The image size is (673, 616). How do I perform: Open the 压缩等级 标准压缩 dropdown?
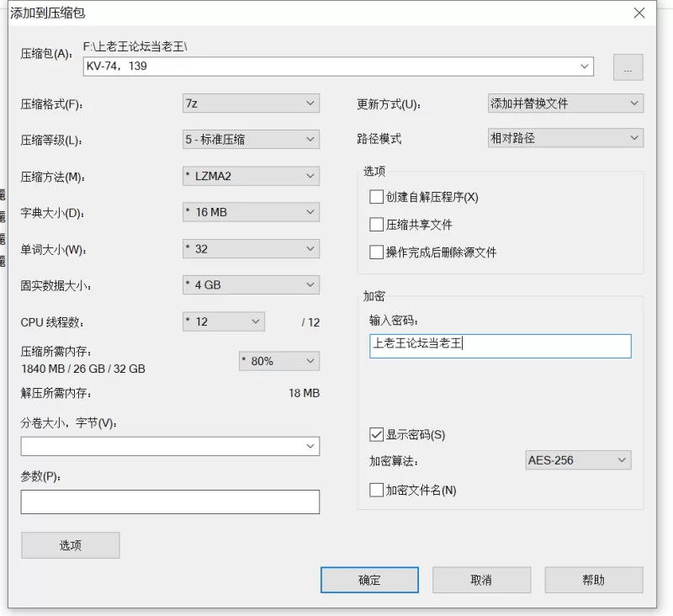(x=251, y=140)
